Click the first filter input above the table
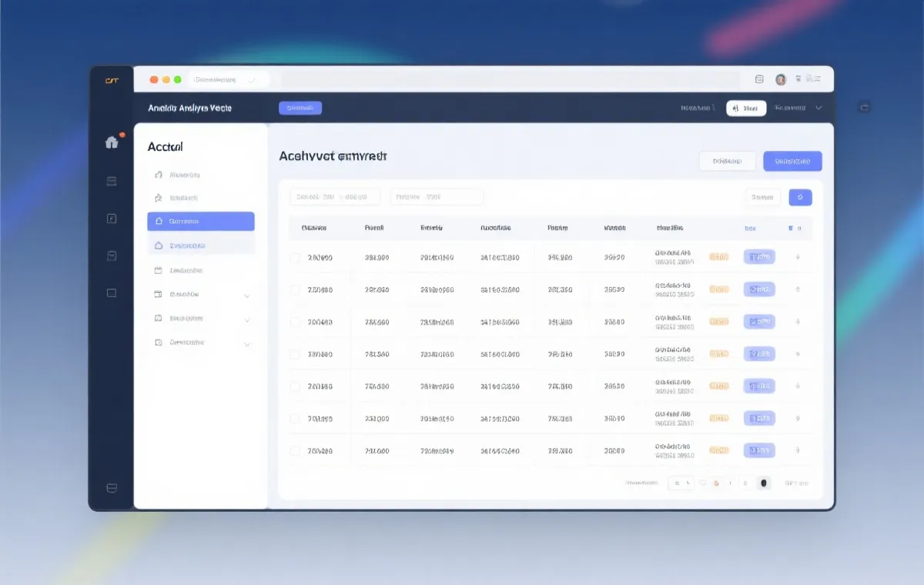924x585 pixels. tap(334, 197)
